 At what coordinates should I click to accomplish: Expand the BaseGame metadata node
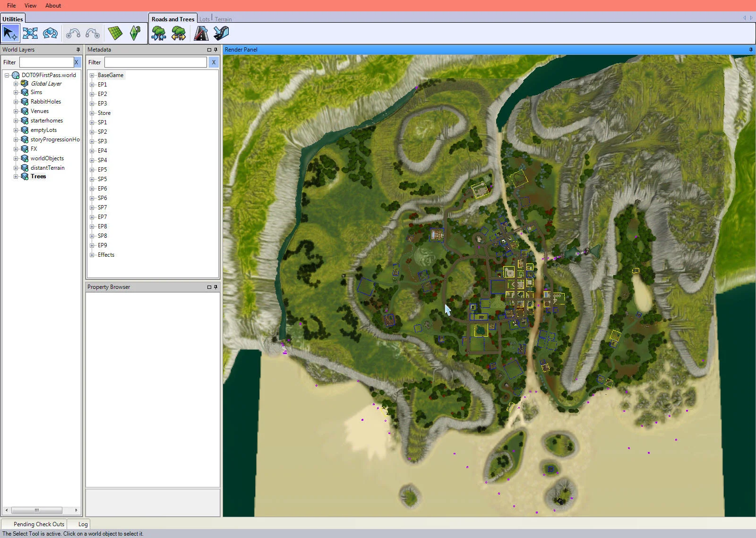click(x=92, y=75)
